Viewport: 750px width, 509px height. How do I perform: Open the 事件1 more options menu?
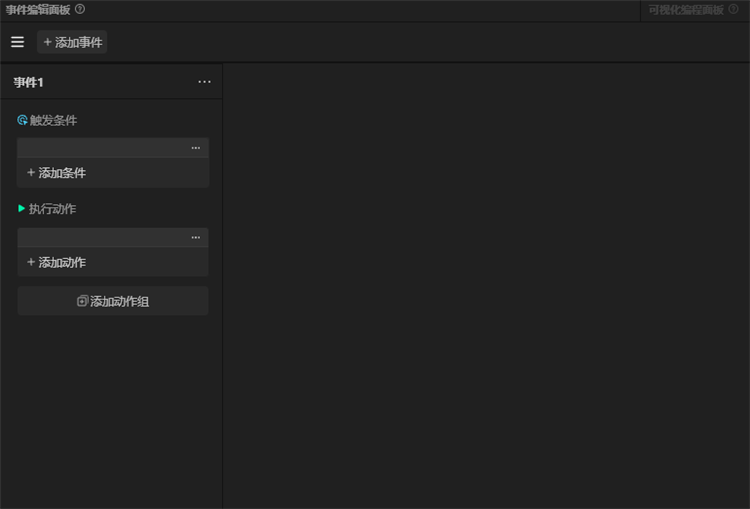204,82
